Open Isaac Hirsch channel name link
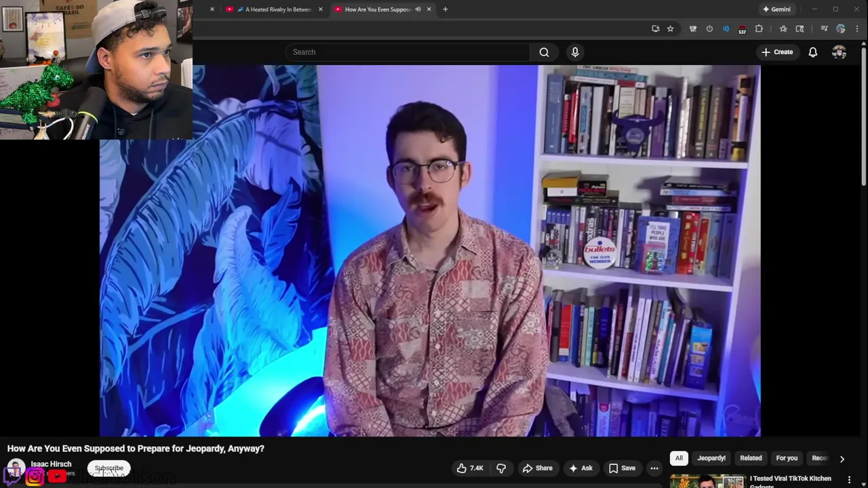 coord(51,464)
